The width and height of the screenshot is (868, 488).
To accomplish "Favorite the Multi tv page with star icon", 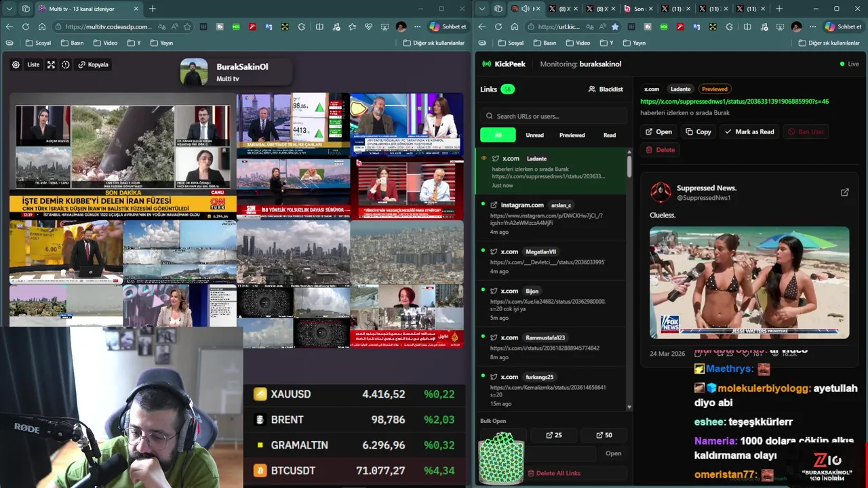I will click(187, 26).
